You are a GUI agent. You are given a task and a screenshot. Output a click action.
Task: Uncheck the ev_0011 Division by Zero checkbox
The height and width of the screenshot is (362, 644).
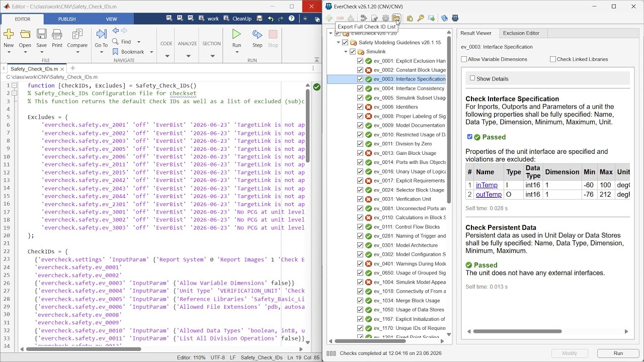(x=360, y=144)
